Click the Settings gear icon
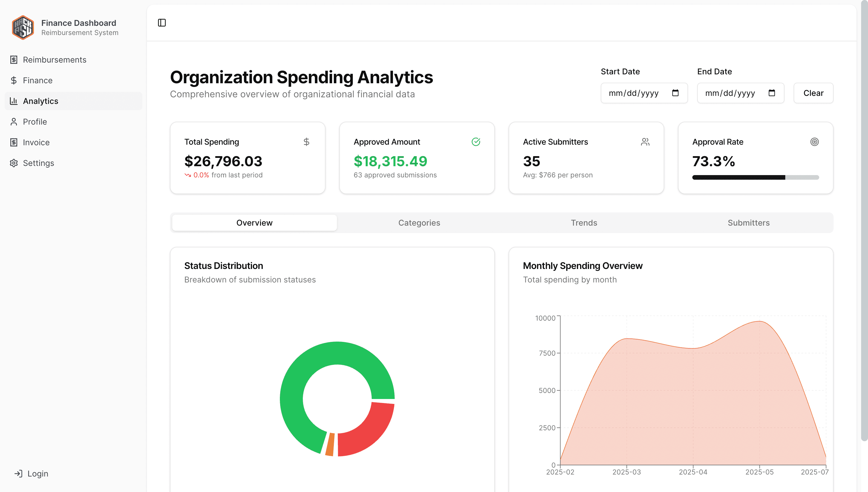This screenshot has width=868, height=492. point(13,163)
